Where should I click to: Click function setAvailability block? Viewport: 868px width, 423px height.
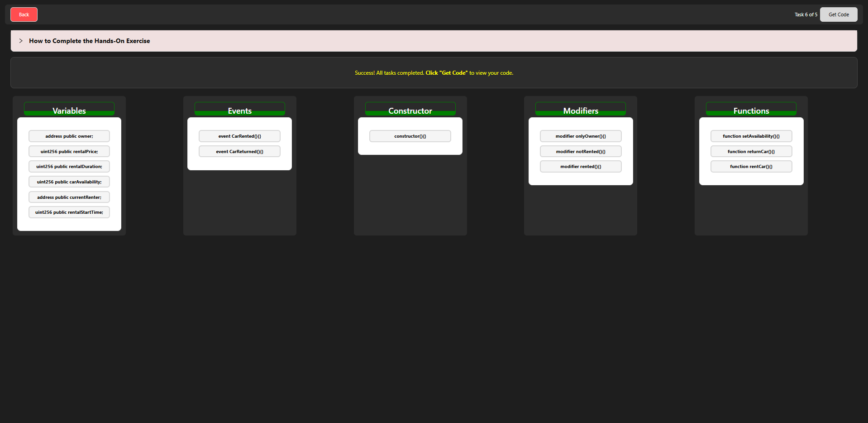tap(751, 136)
